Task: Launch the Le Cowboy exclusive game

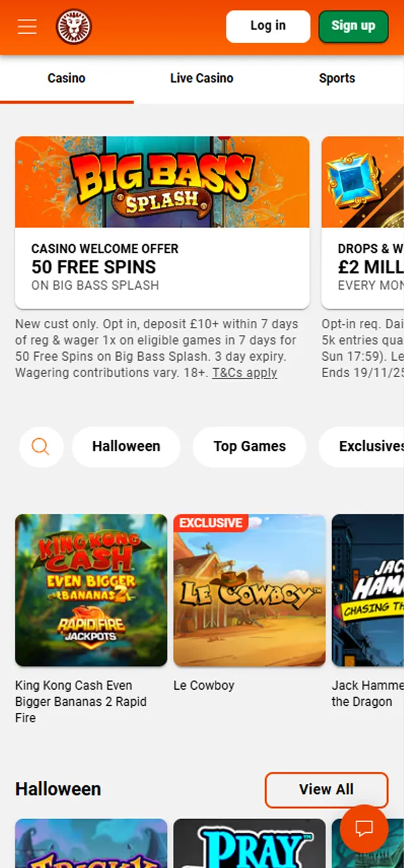Action: (x=249, y=590)
